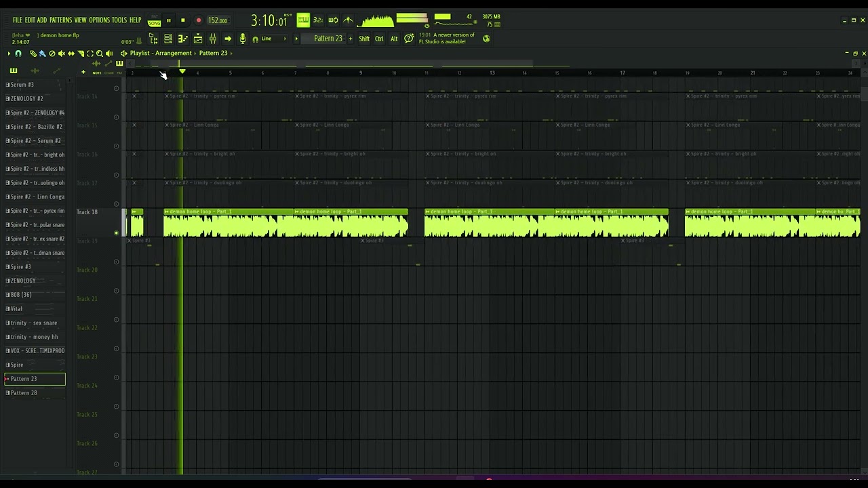
Task: Mute Track 23 using its circle toggle
Action: tap(117, 378)
